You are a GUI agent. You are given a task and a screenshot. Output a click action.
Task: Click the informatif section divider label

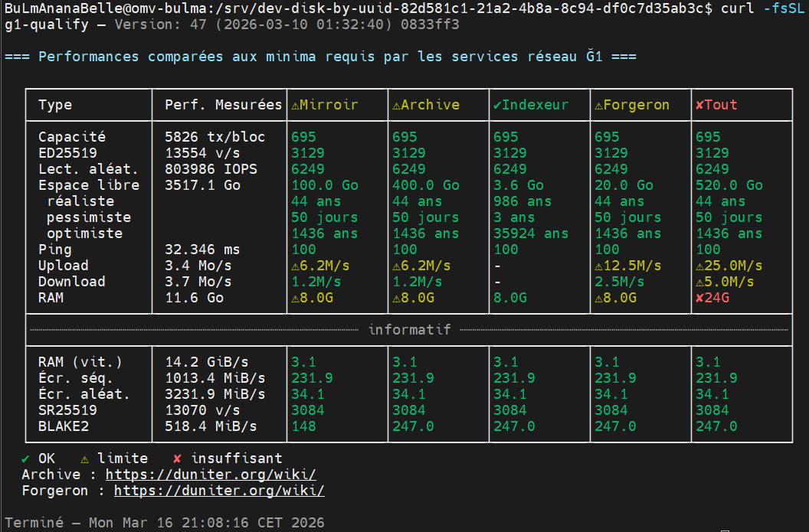[x=409, y=330]
